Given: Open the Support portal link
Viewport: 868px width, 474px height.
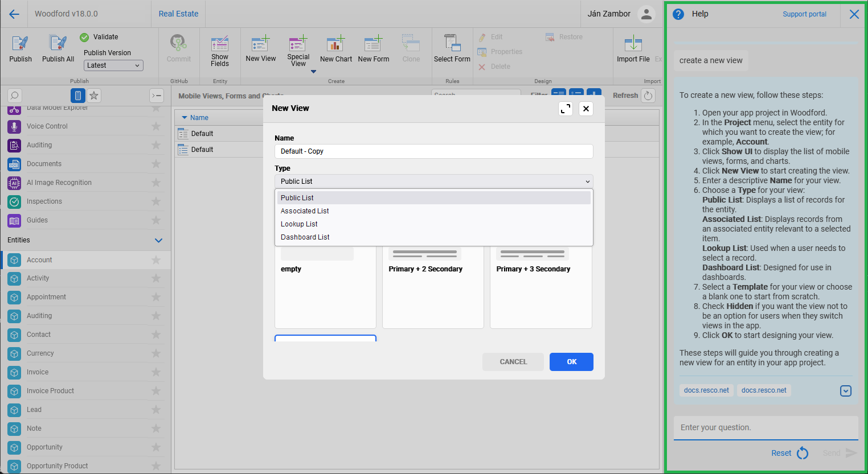Looking at the screenshot, I should pos(804,14).
